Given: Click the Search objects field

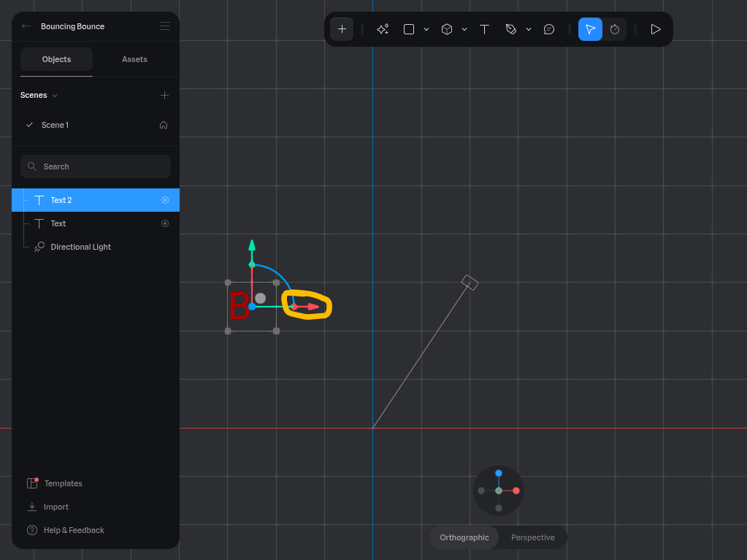Looking at the screenshot, I should [95, 166].
